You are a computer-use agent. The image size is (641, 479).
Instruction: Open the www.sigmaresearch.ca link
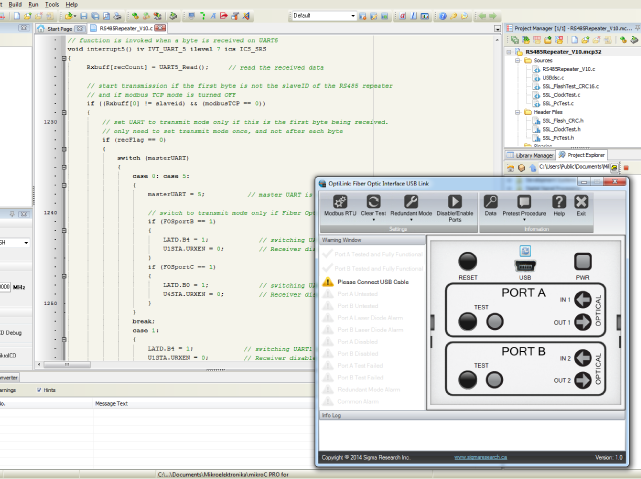click(x=480, y=457)
